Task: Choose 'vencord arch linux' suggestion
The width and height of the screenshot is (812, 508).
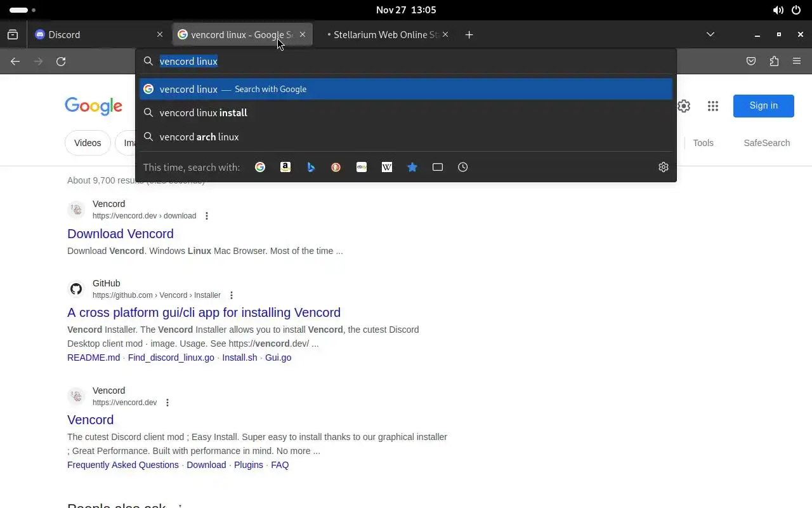Action: (x=406, y=137)
